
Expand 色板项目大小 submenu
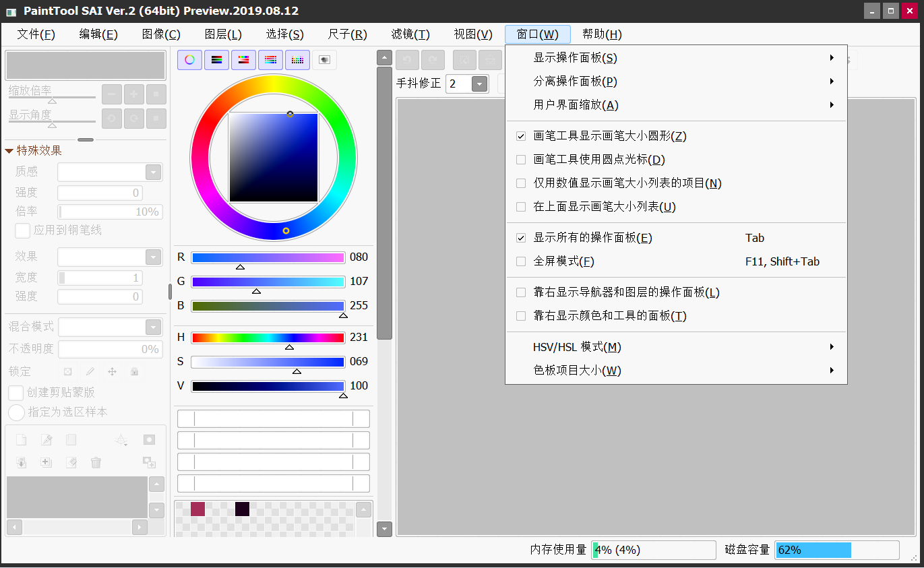(x=676, y=370)
